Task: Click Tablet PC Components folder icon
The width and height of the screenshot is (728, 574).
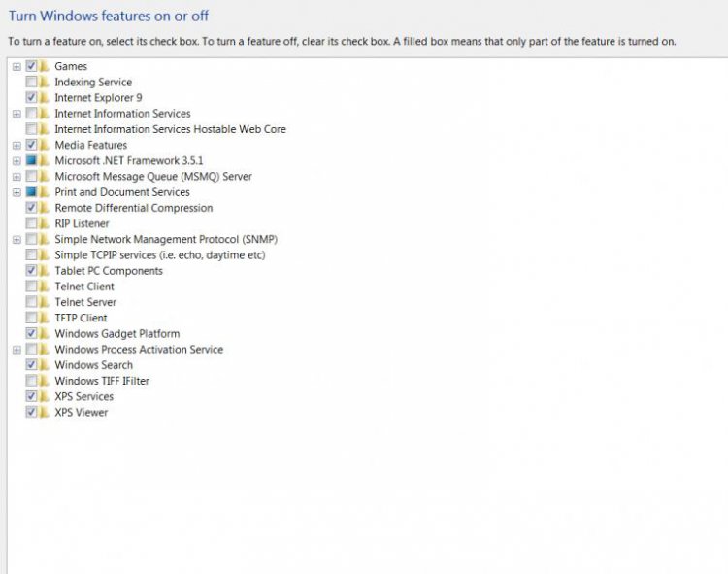Action: pyautogui.click(x=44, y=271)
